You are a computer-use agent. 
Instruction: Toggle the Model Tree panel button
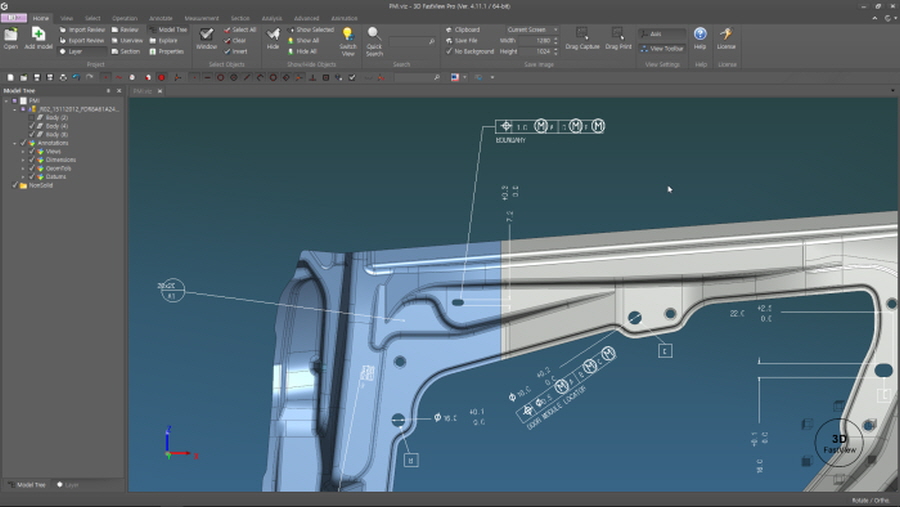[x=168, y=30]
